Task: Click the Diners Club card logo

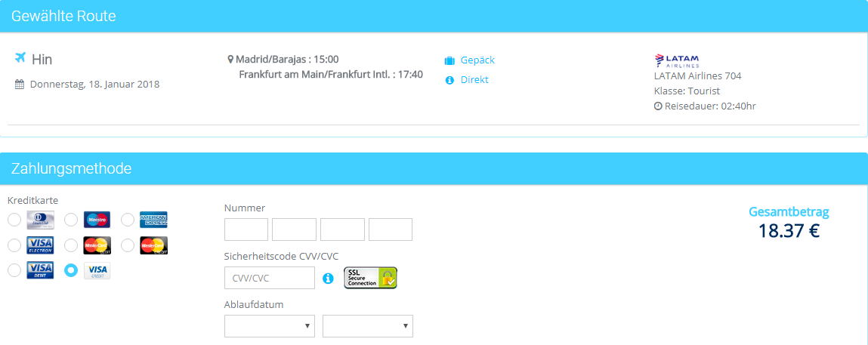Action: [x=40, y=220]
